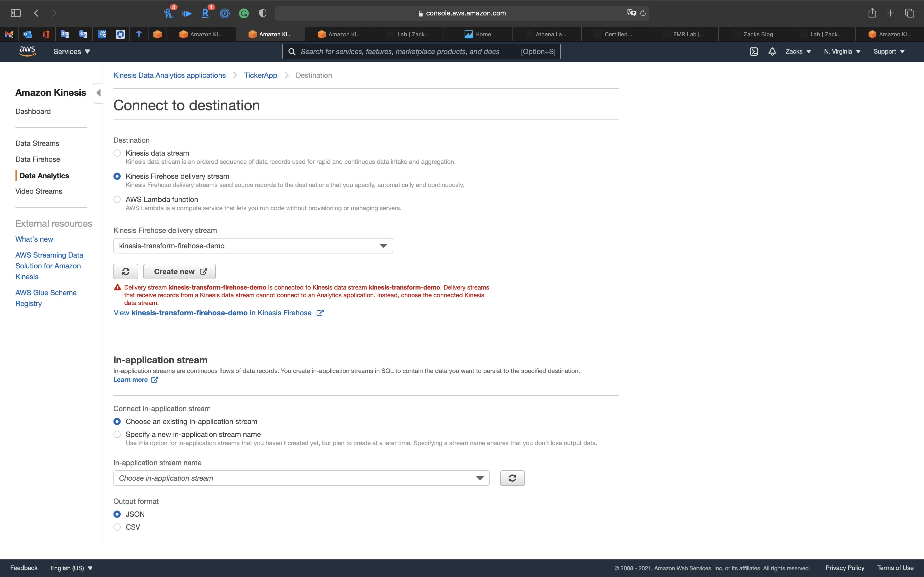
Task: Collapse the Amazon Kinesis sidebar arrow
Action: pyautogui.click(x=98, y=93)
